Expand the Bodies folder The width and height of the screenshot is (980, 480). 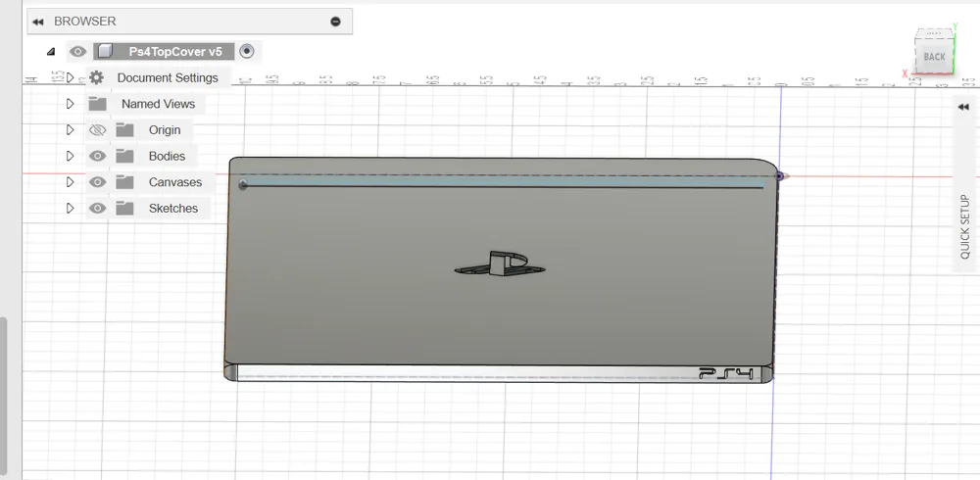pos(70,157)
